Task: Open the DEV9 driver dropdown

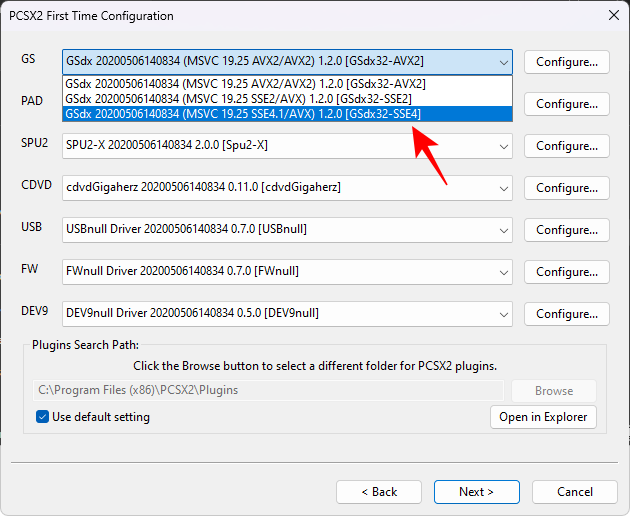Action: point(287,314)
